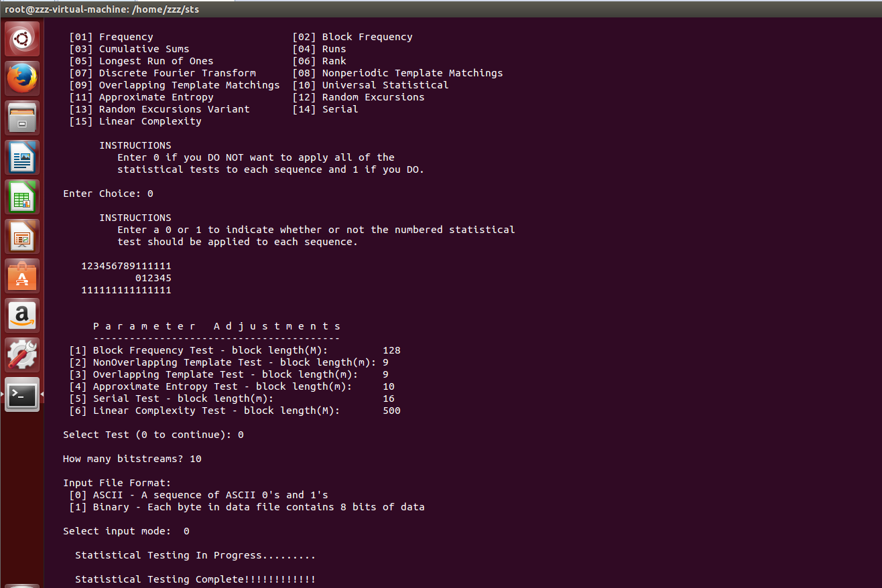
Task: Click the Amazon launcher icon
Action: pyautogui.click(x=22, y=315)
